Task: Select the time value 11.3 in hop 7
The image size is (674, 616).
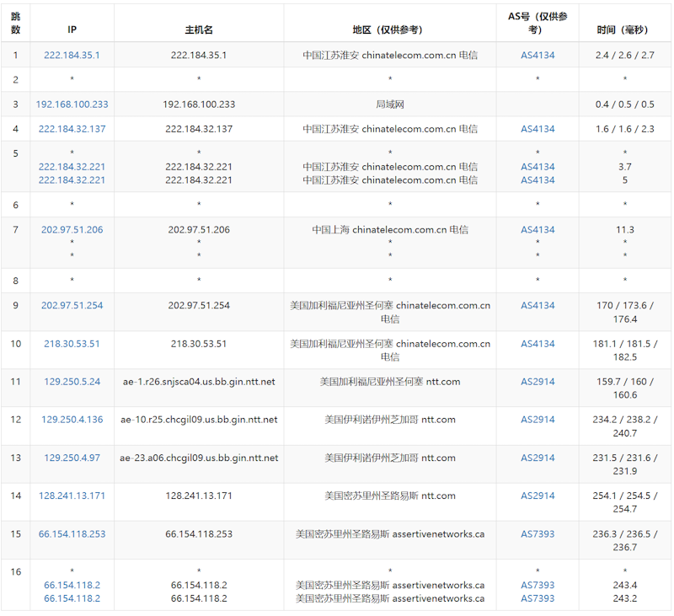Action: (x=625, y=229)
